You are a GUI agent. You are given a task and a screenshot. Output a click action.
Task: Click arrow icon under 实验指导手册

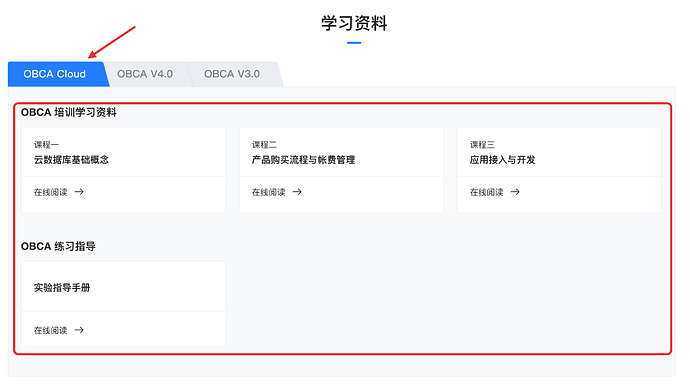[79, 330]
